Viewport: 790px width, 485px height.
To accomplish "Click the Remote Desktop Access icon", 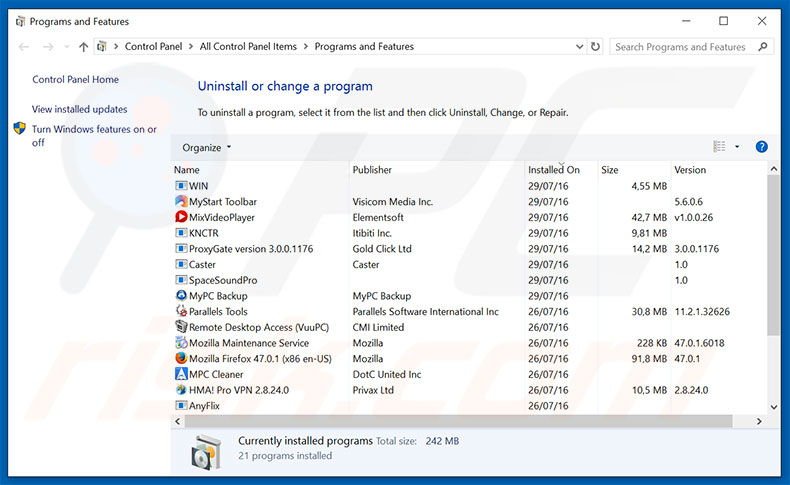I will [x=181, y=326].
